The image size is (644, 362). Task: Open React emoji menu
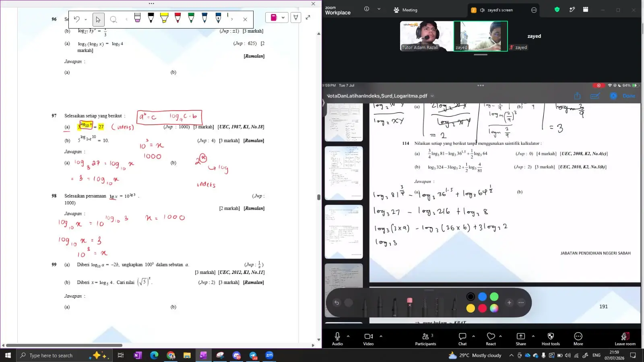491,339
